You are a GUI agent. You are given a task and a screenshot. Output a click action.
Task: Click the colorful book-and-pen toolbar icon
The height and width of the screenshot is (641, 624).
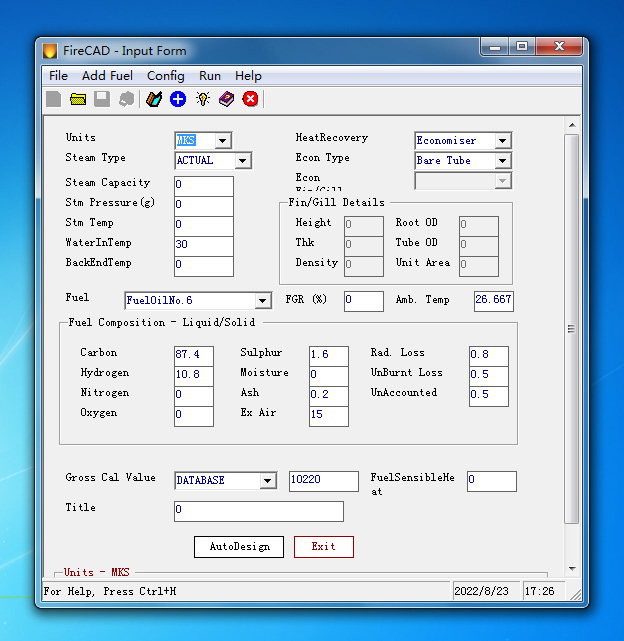pos(154,99)
